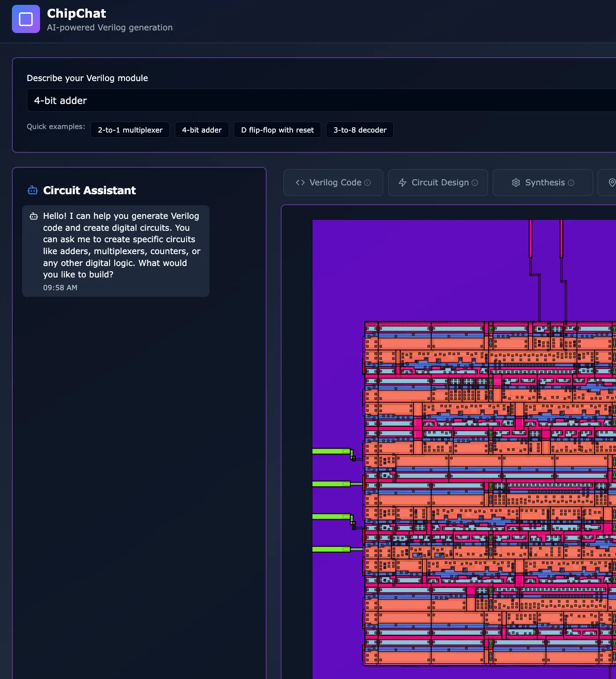This screenshot has height=679, width=616.
Task: Switch to the Verilog Code tab
Action: click(x=333, y=182)
